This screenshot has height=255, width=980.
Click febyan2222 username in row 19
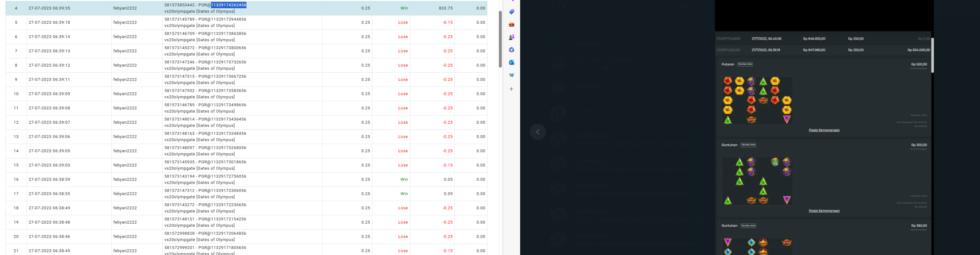click(x=125, y=222)
